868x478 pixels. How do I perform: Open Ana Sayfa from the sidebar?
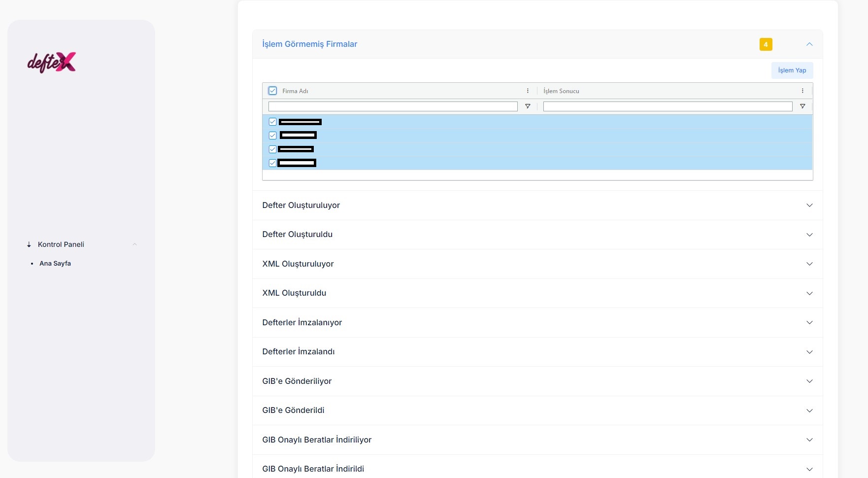55,264
